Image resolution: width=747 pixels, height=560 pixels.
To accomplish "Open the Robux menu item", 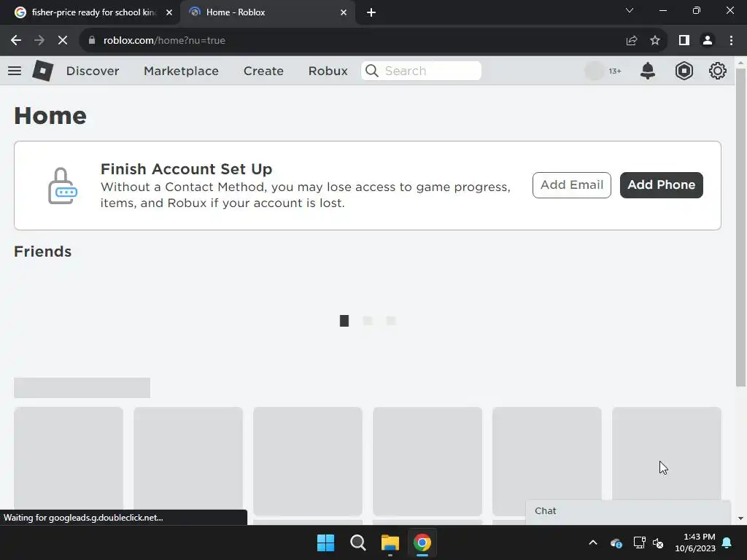I will [328, 71].
